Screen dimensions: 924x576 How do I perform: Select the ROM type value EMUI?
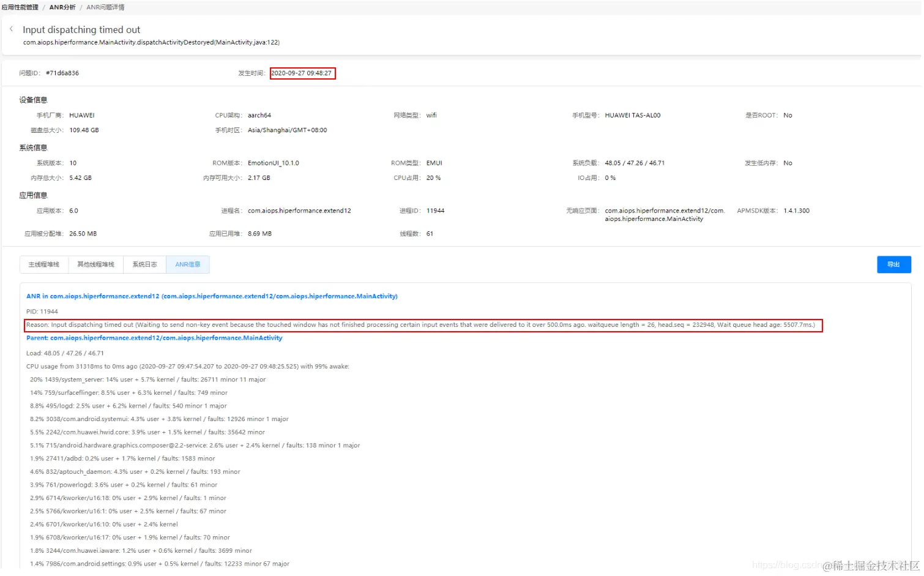[x=434, y=163]
